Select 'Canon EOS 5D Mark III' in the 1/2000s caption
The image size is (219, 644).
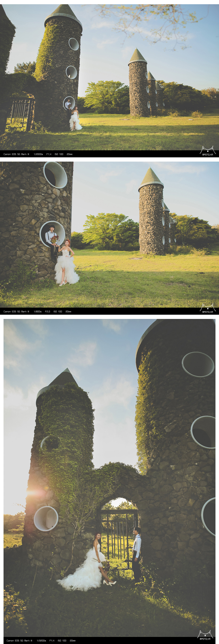coord(16,154)
